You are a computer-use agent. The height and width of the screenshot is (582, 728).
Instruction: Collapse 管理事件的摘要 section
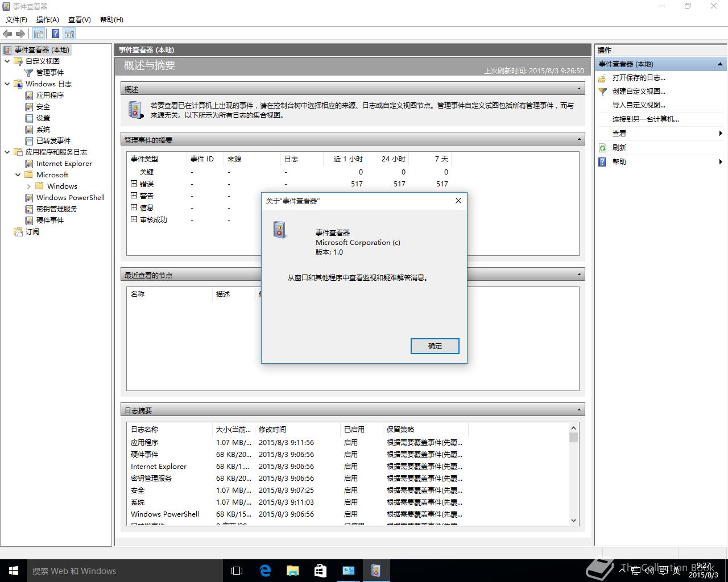pos(580,139)
